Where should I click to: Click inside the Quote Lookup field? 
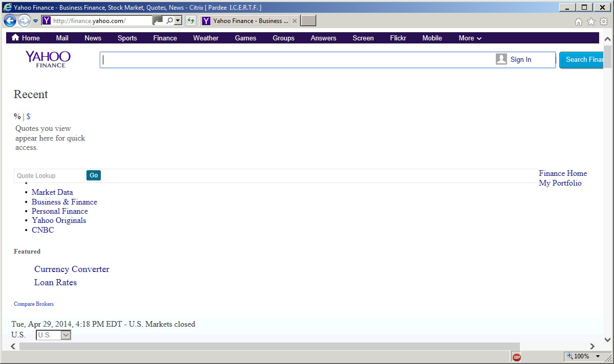pos(50,176)
